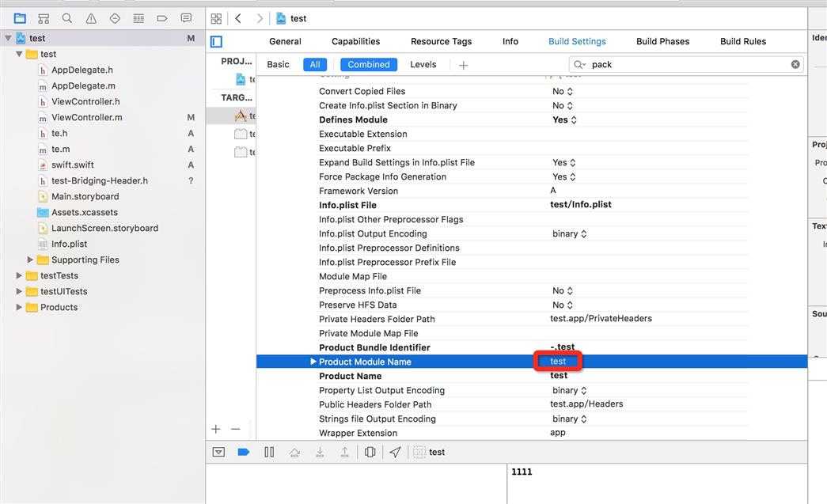Toggle the project and targets list sidebar icon

click(x=216, y=41)
